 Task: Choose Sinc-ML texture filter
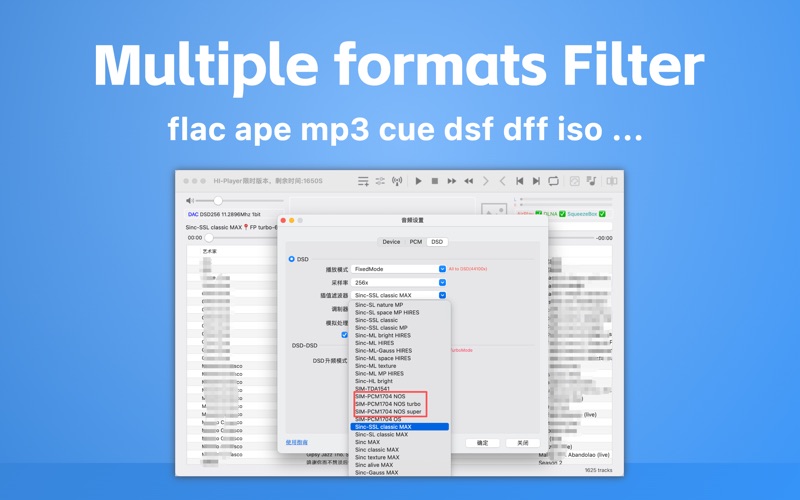[x=376, y=366]
